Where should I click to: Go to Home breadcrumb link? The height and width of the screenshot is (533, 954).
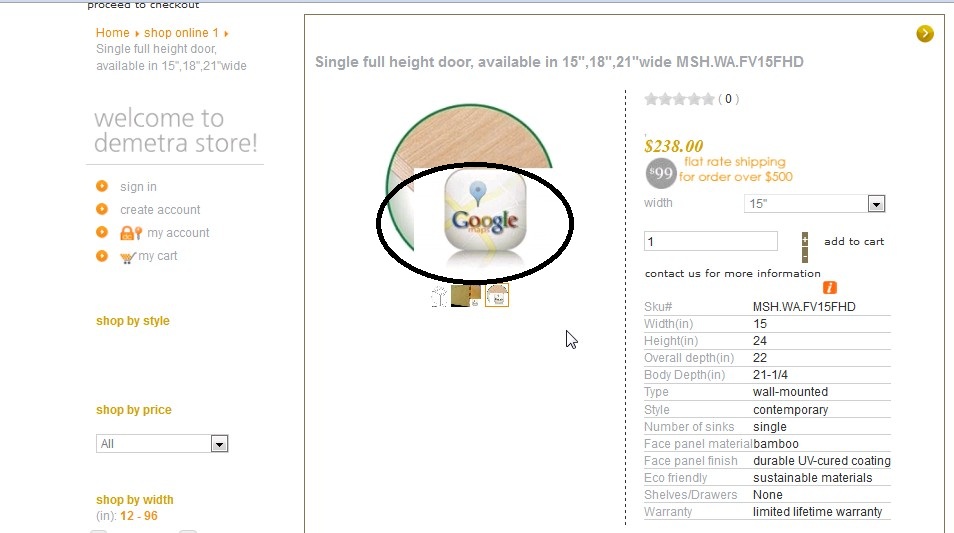click(x=113, y=33)
